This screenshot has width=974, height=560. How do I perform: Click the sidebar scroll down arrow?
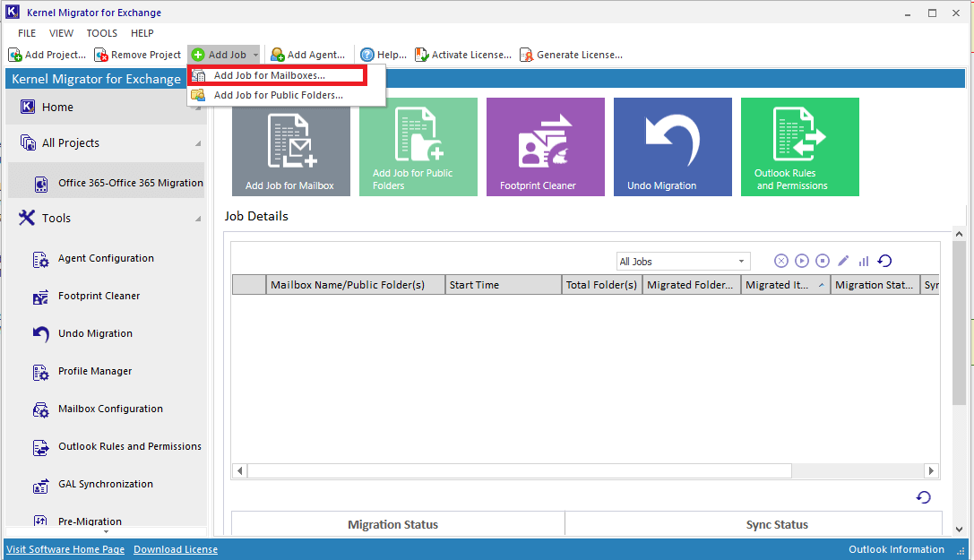pyautogui.click(x=106, y=532)
